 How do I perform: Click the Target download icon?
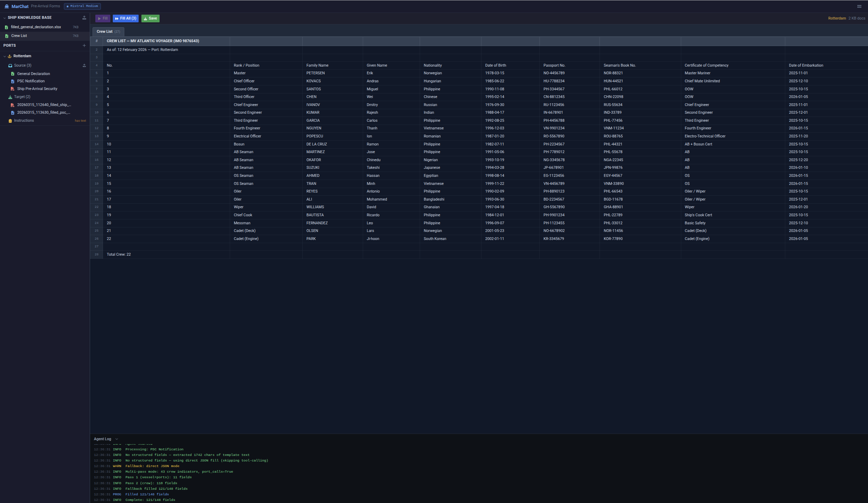tap(10, 97)
